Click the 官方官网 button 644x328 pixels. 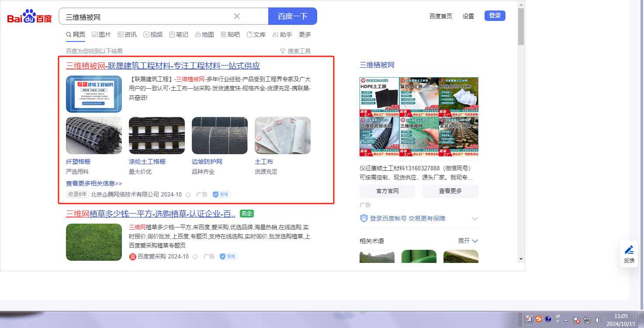[x=388, y=191]
